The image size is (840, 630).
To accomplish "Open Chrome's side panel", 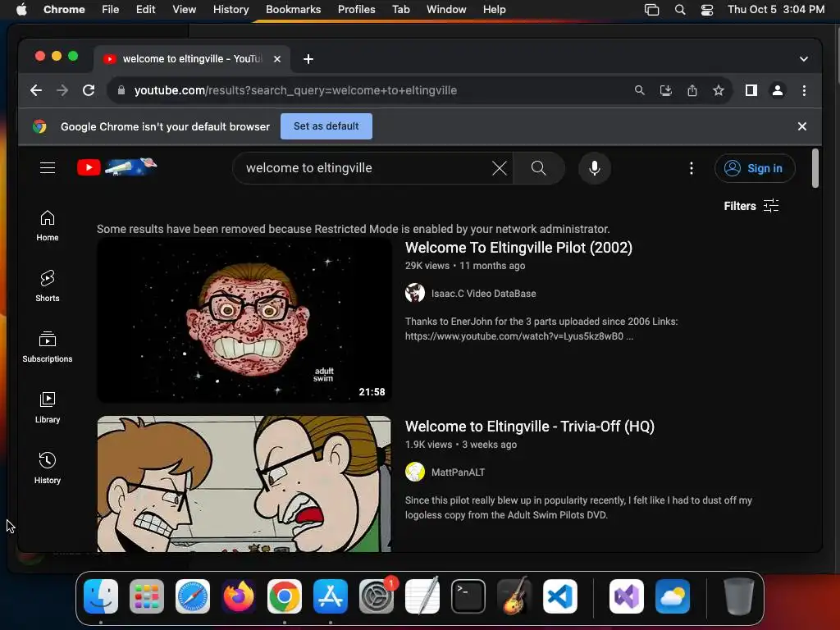I will point(751,90).
